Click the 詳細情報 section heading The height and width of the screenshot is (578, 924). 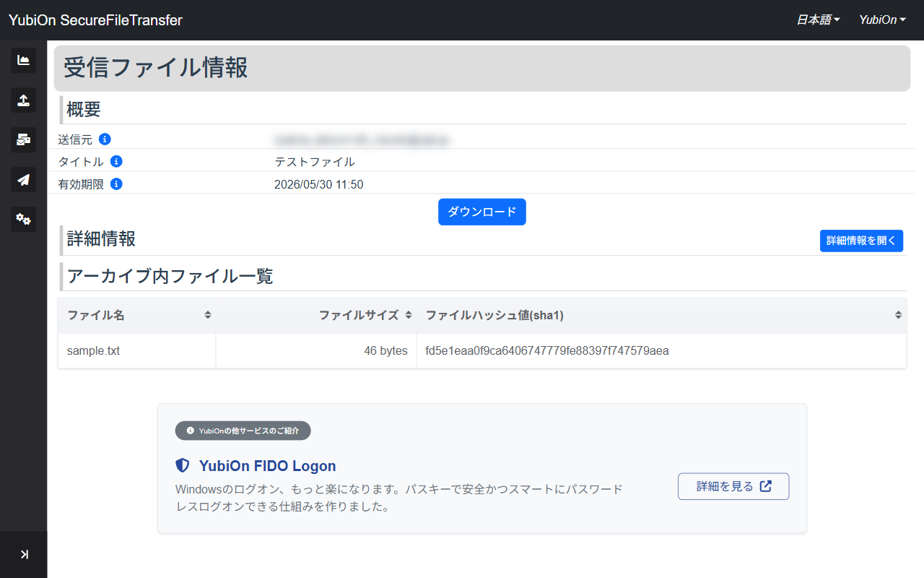coord(101,239)
